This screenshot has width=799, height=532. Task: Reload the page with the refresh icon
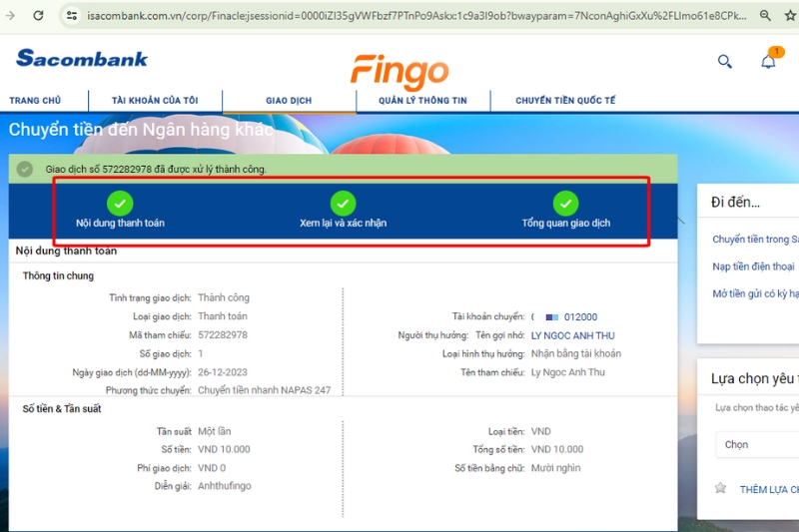click(38, 16)
